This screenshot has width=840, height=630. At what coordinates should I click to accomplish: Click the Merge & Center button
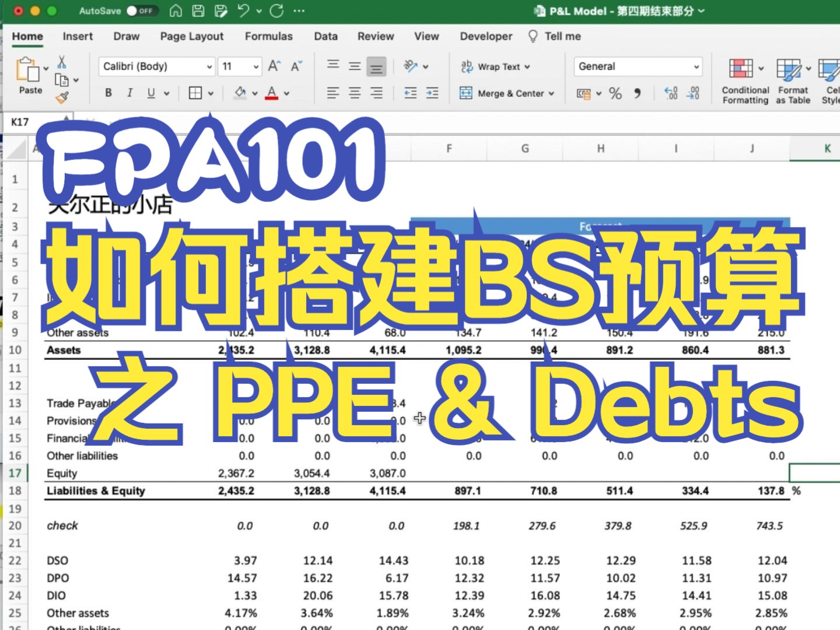502,93
